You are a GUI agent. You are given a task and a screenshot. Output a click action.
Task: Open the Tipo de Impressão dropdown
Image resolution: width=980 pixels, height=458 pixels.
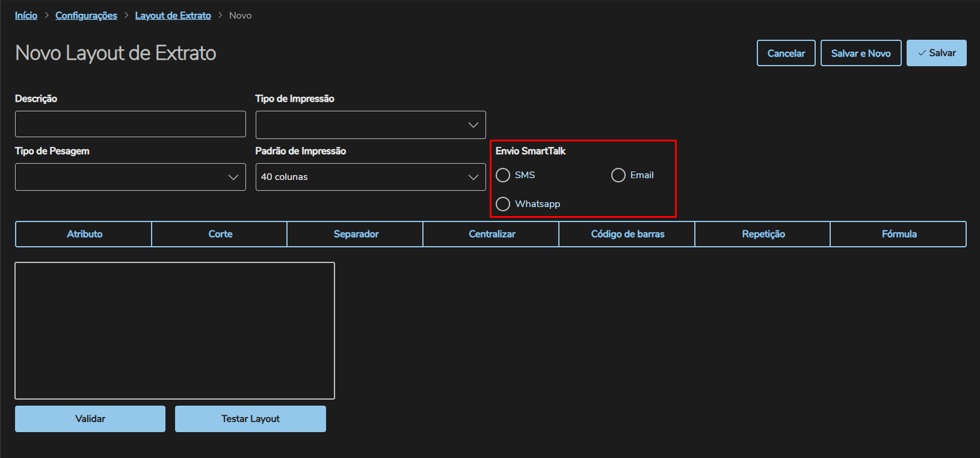(x=371, y=125)
